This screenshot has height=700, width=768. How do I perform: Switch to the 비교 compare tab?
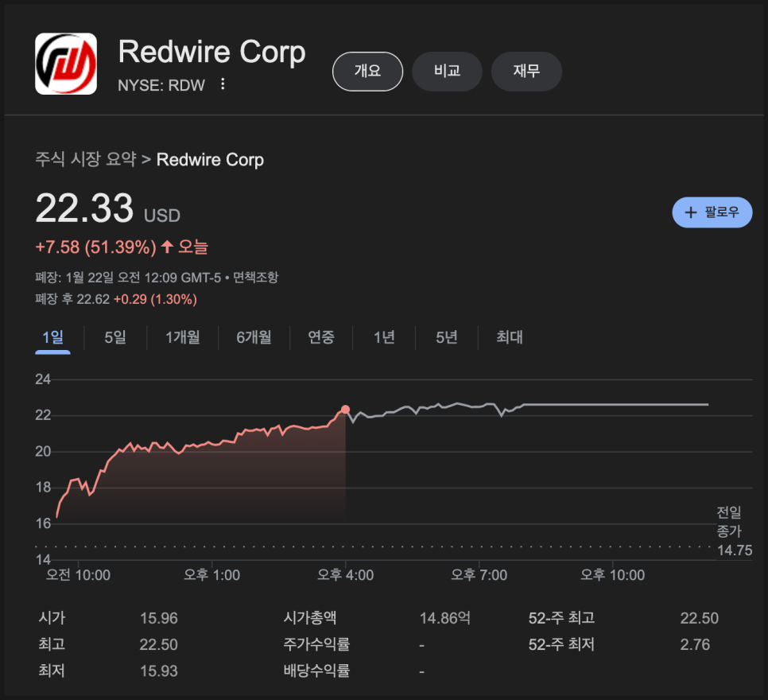tap(447, 72)
